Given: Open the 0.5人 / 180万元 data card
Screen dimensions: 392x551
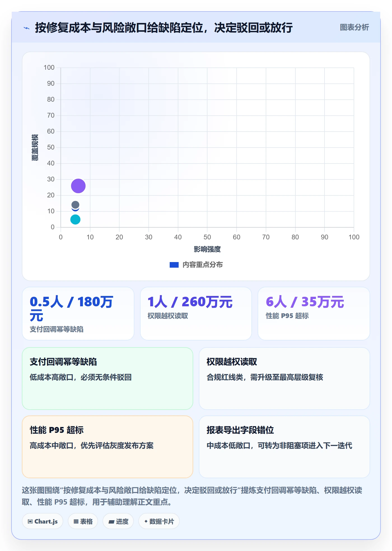Looking at the screenshot, I should [x=78, y=314].
